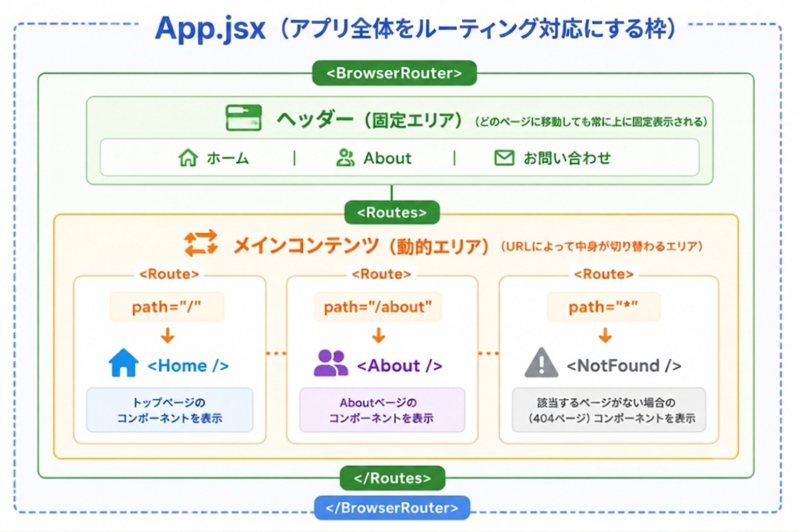Click the </Routes> closing tag badge
The image size is (798, 532).
pyautogui.click(x=393, y=478)
